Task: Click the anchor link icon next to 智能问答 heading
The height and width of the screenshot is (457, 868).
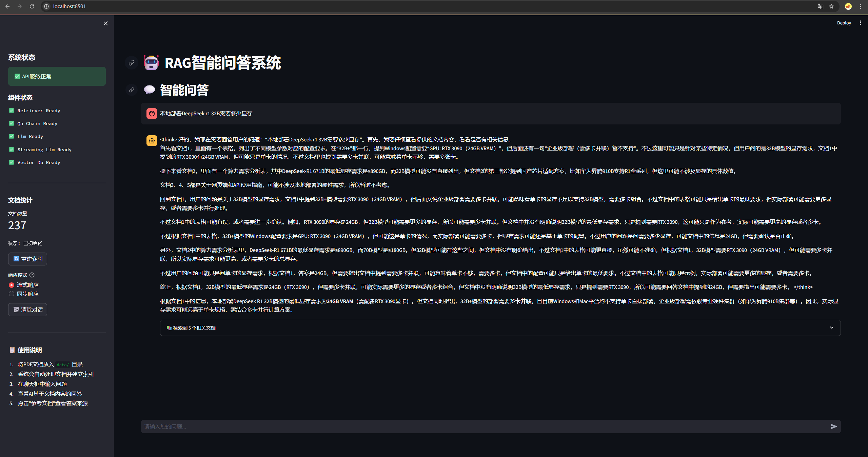Action: click(131, 90)
